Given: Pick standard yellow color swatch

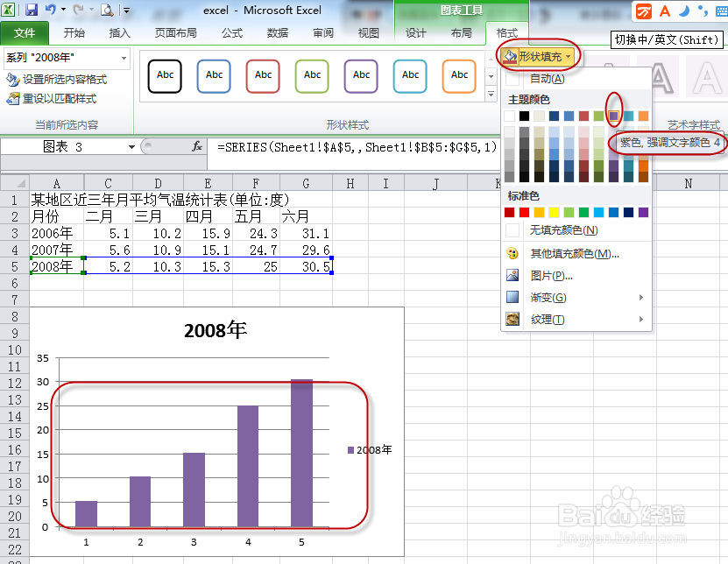Looking at the screenshot, I should point(554,212).
